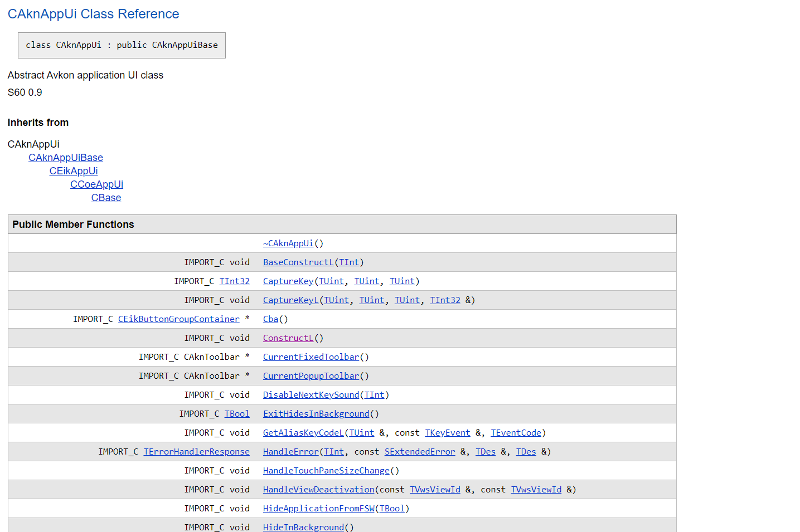Open the CEikButtonGroupContainer type link

(x=178, y=319)
